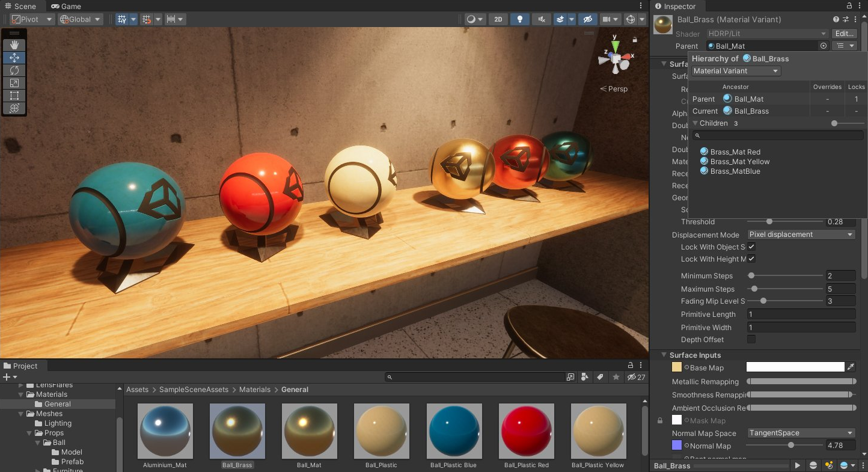The image size is (868, 472).
Task: Select the Rotate tool
Action: coord(14,70)
